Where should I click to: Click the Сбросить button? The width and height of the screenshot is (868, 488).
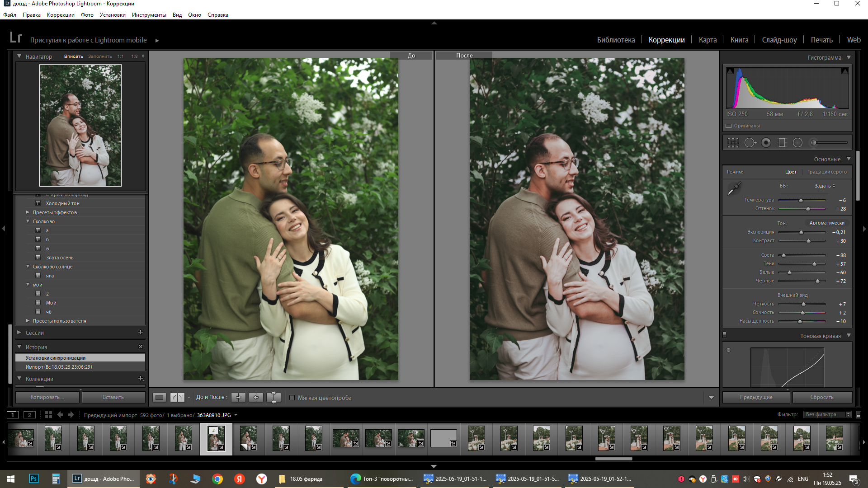click(821, 397)
